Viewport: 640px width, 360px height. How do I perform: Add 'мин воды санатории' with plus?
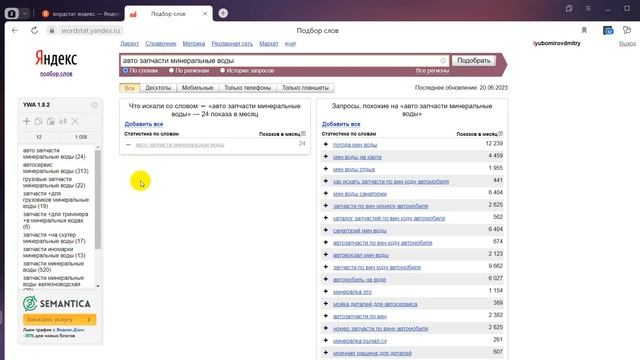[x=326, y=193]
